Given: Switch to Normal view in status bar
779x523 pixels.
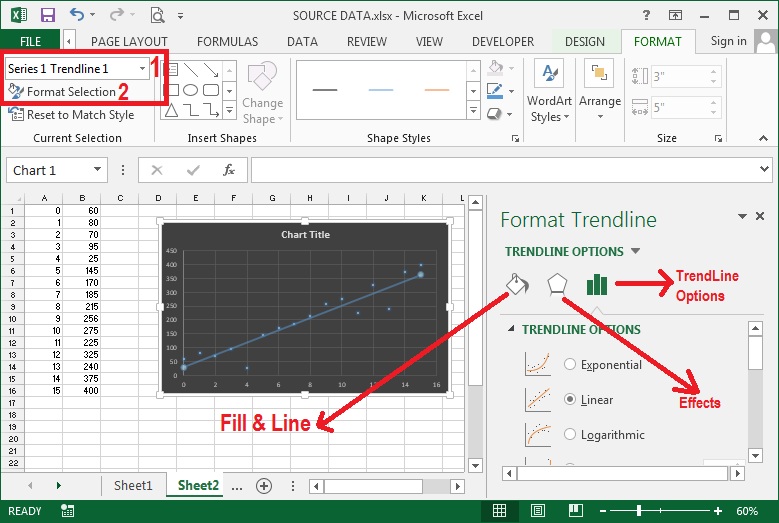Looking at the screenshot, I should [499, 511].
